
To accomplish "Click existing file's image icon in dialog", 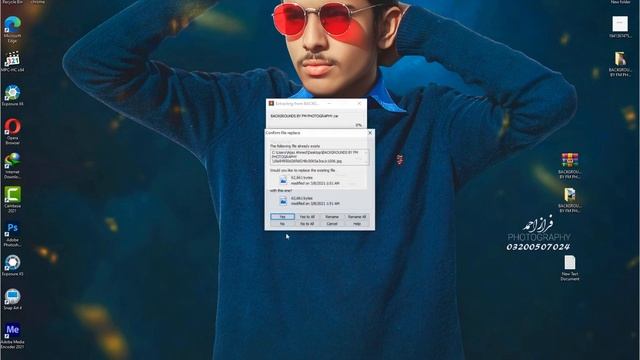I will [283, 180].
